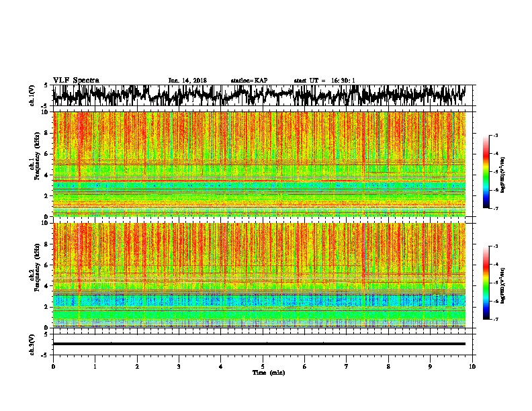Viewport: 532px width, 411px height.
Task: Click inside the ch.2 spectrogram plot
Action: tap(259, 275)
